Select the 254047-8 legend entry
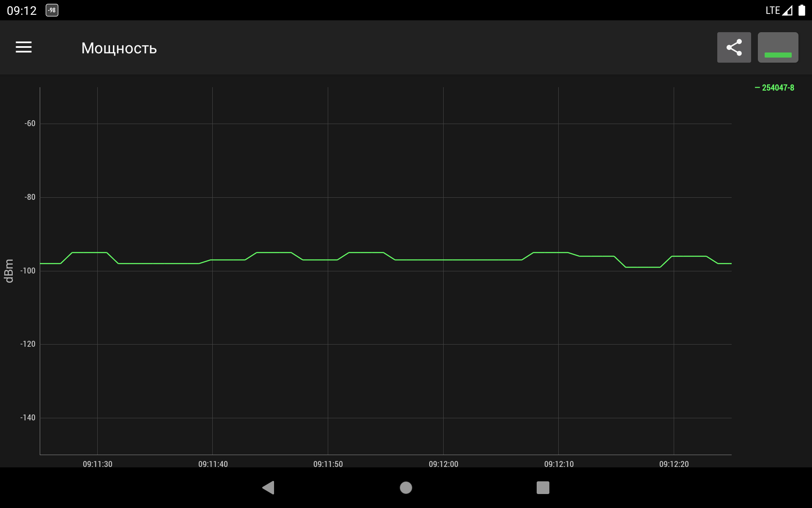Viewport: 812px width, 508px height. click(x=774, y=88)
